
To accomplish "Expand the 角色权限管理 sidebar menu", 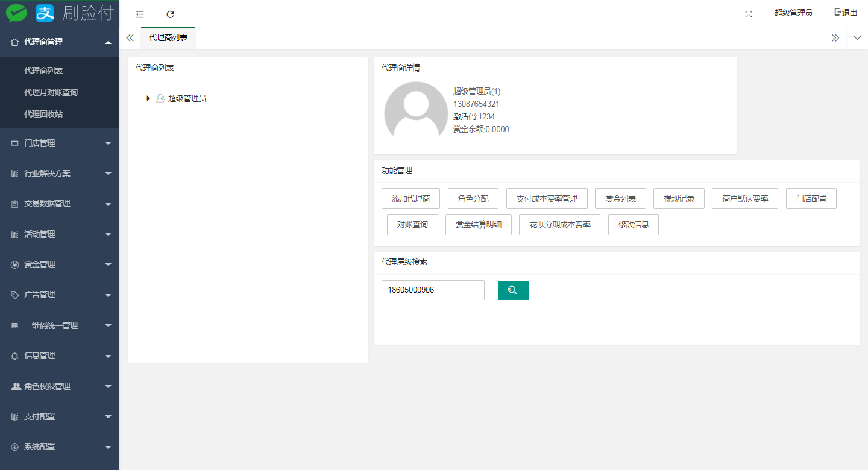I will pyautogui.click(x=60, y=386).
